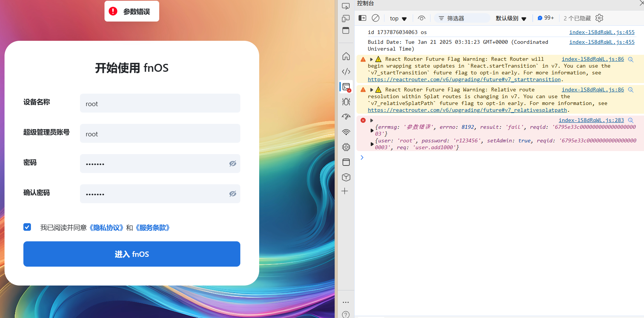Click the 99+ messages issues counter
Image resolution: width=644 pixels, height=318 pixels.
[x=546, y=18]
